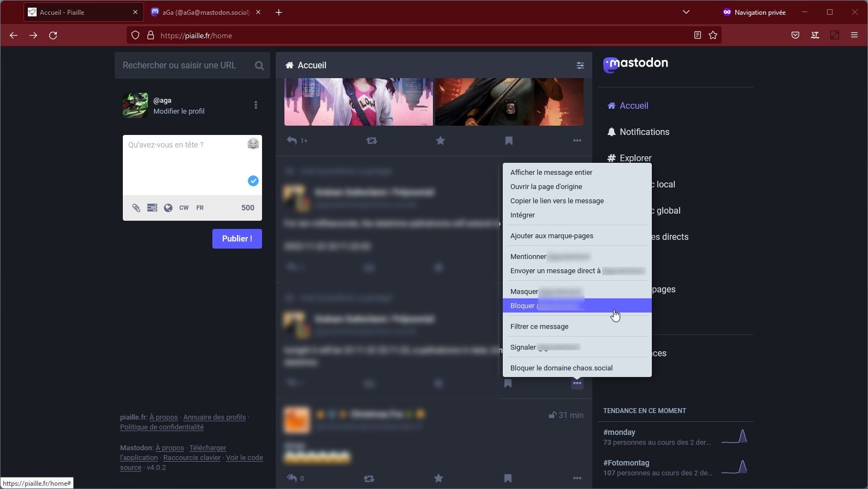Choose Intégrer from the context menu
868x489 pixels.
click(x=577, y=215)
